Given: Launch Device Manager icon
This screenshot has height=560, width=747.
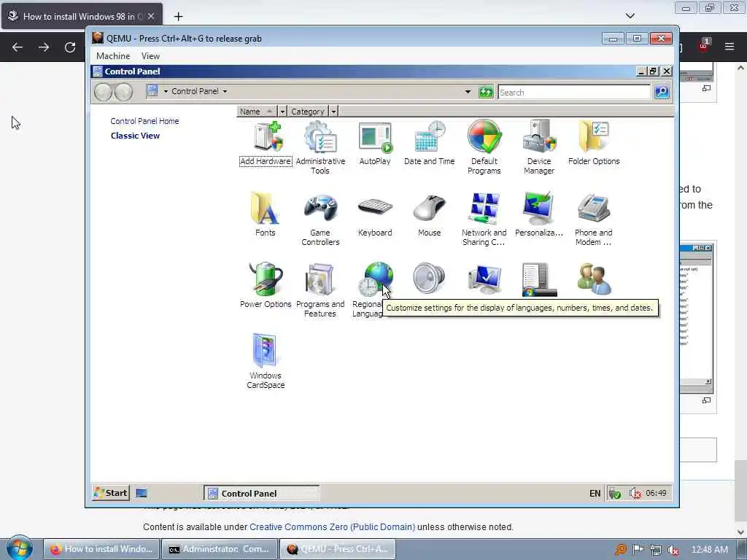Looking at the screenshot, I should pos(539,147).
